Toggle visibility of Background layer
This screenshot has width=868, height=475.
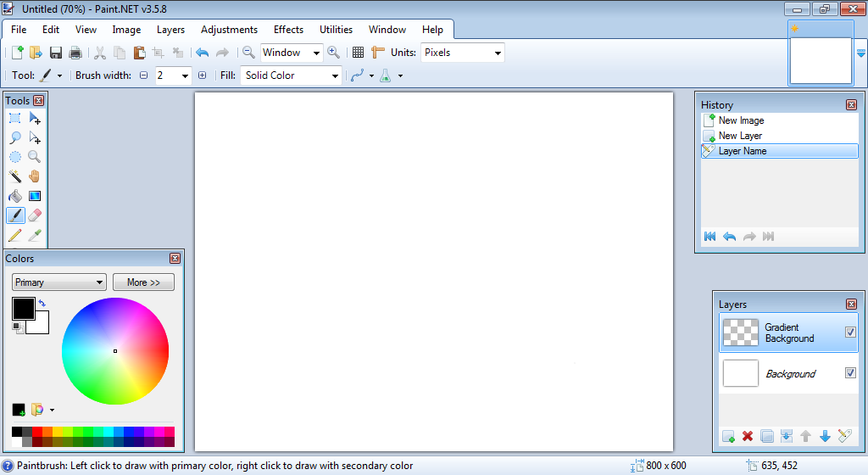[x=850, y=373]
